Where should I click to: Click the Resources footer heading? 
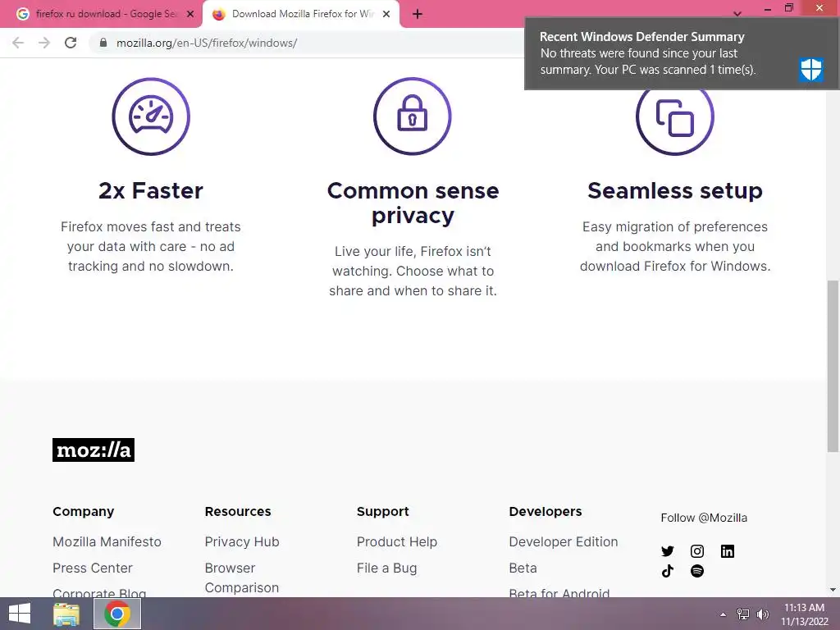[x=238, y=512]
